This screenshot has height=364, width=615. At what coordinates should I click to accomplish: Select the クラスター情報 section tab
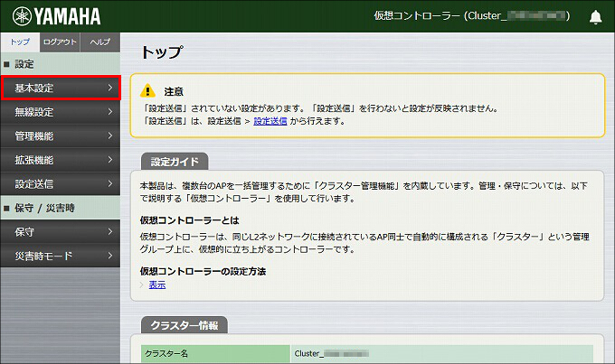(x=184, y=325)
